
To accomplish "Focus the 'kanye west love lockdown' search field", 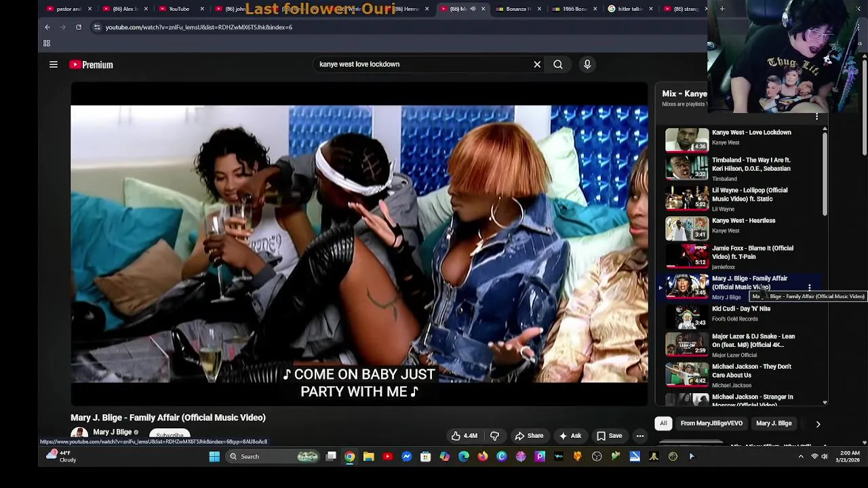I will click(424, 64).
